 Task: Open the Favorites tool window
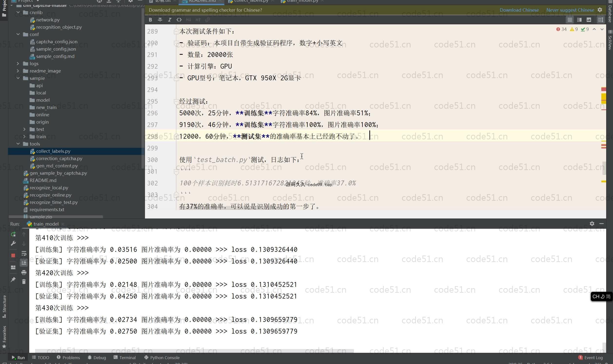coord(4,337)
